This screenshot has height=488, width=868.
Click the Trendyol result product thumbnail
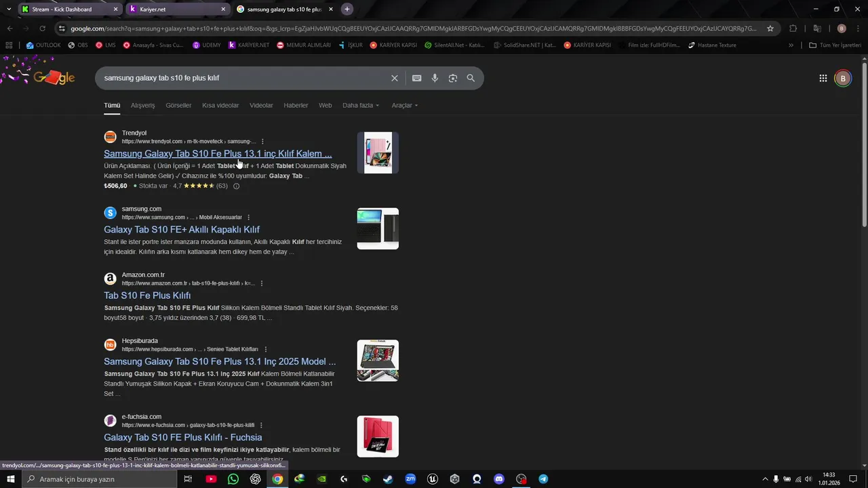378,152
